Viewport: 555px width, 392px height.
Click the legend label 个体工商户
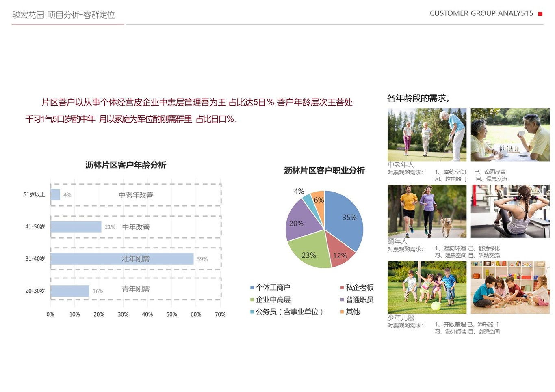pos(273,288)
